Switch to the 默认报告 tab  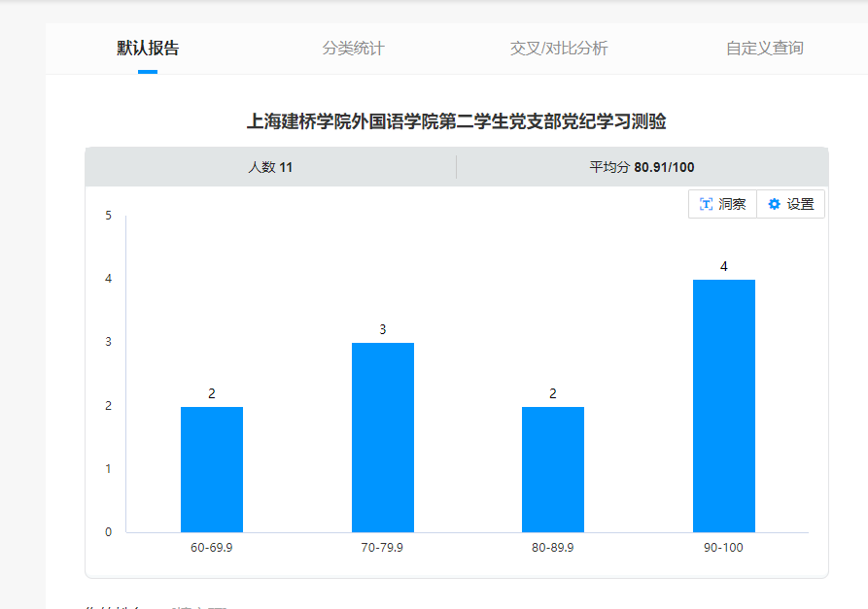point(148,49)
